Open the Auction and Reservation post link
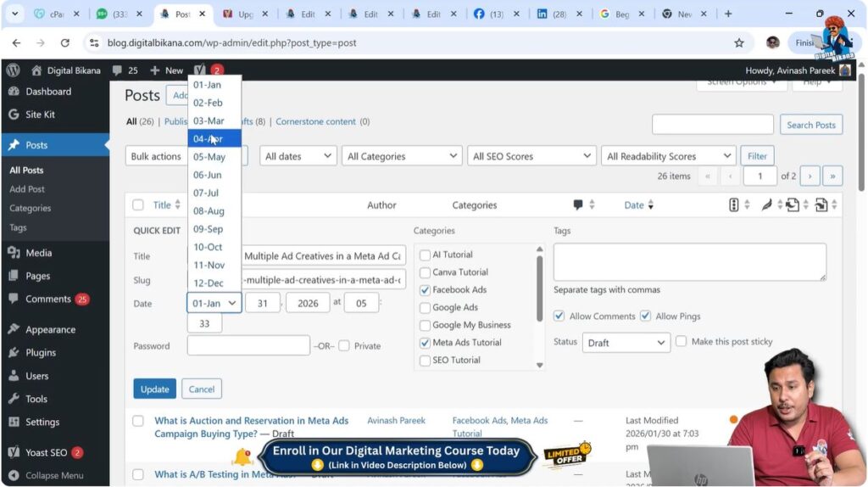Image resolution: width=868 pixels, height=487 pixels. (251, 427)
